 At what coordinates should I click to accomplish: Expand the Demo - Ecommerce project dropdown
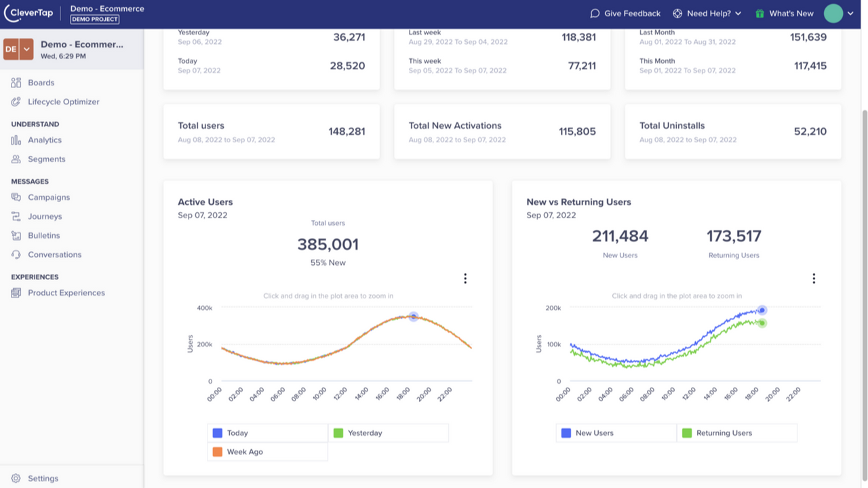coord(26,49)
